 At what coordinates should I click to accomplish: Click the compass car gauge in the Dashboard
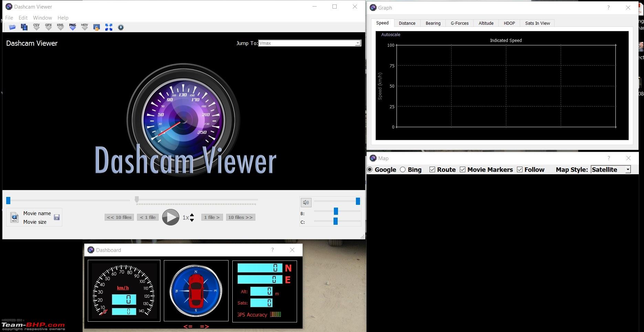pyautogui.click(x=196, y=291)
